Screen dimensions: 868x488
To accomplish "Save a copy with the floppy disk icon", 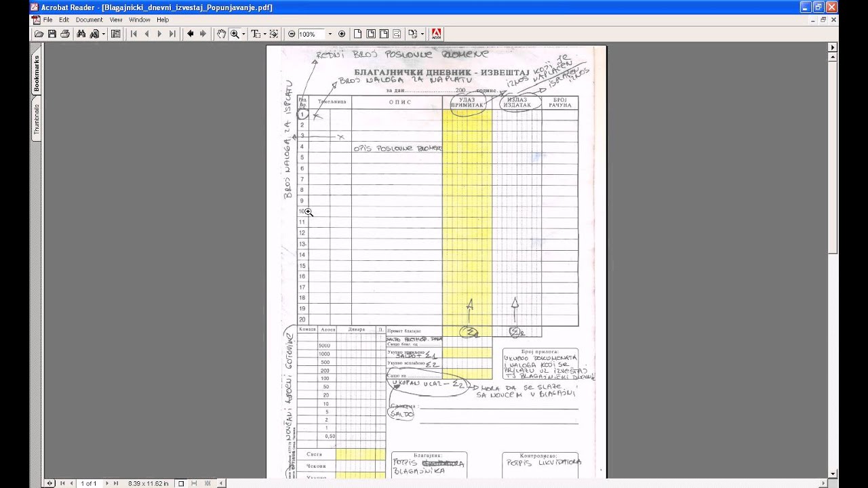I will point(52,34).
